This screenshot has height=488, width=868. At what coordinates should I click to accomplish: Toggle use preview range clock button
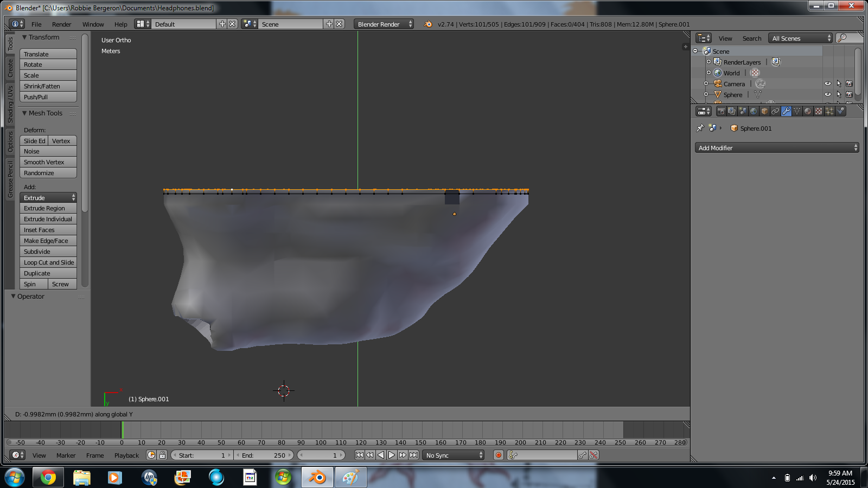[x=151, y=455]
